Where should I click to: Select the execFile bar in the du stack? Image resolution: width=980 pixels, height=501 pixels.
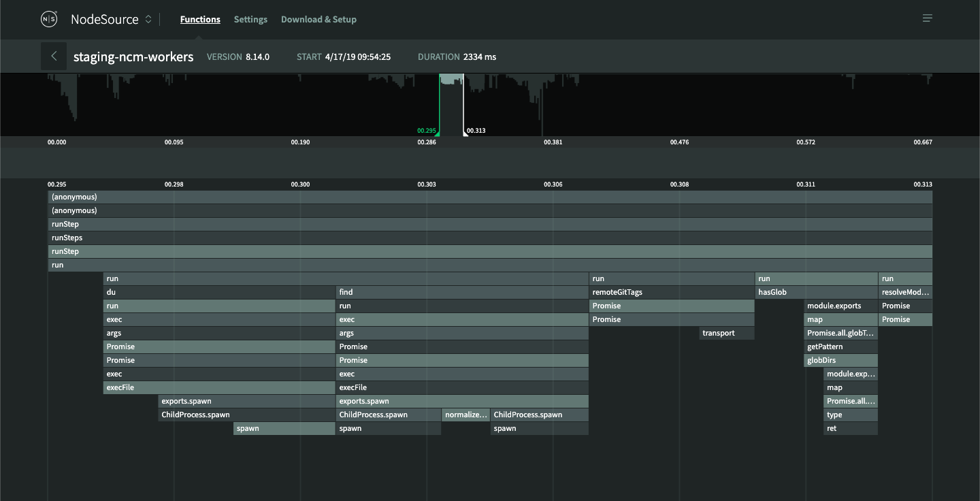coord(219,388)
